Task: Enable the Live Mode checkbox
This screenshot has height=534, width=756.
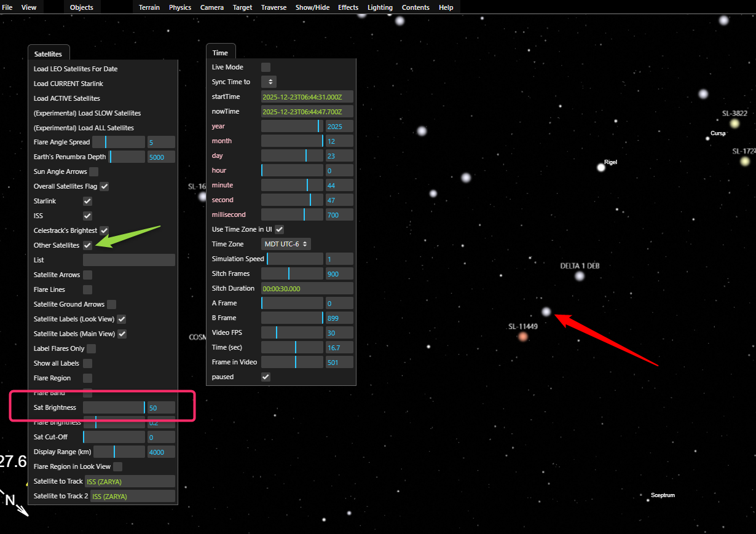Action: [266, 67]
